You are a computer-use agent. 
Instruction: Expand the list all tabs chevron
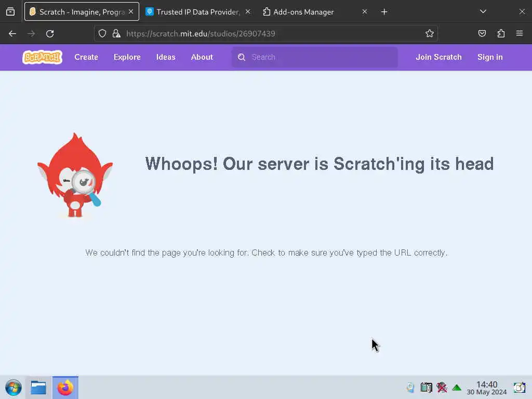483,11
